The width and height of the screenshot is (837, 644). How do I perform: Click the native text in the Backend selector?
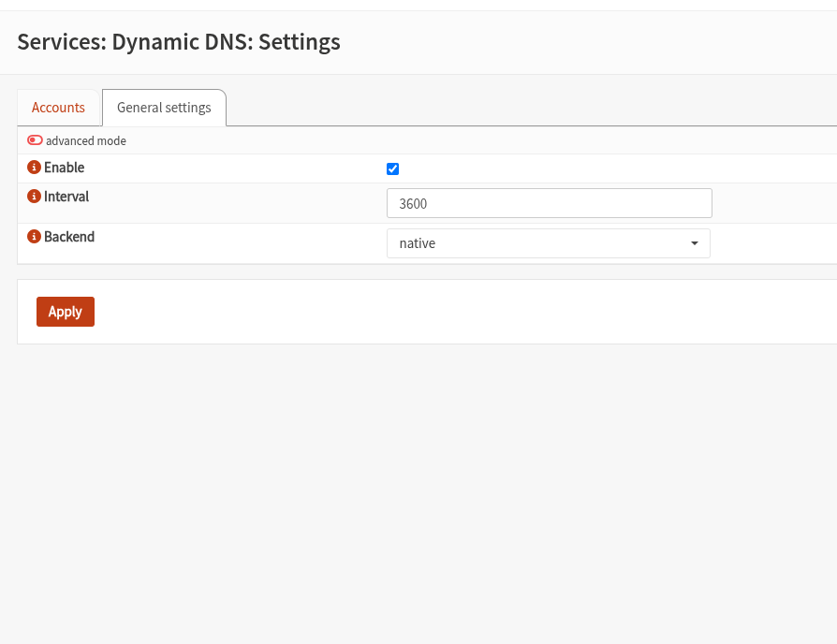pos(418,243)
